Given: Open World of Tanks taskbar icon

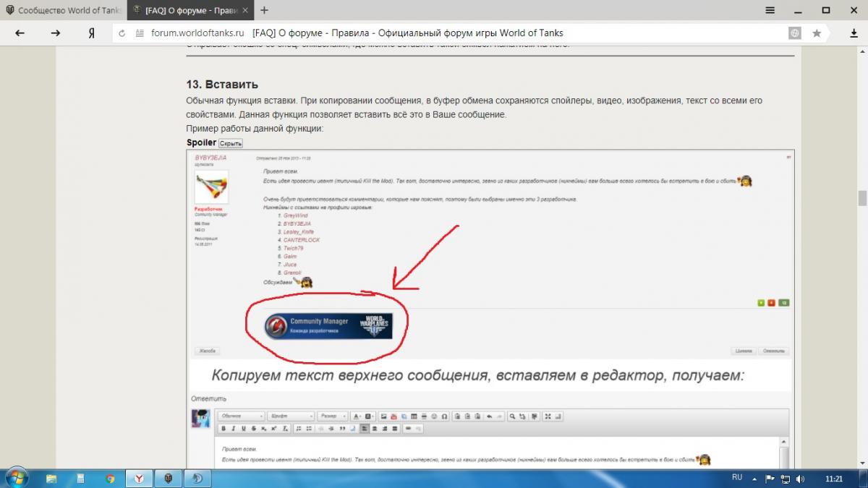Looking at the screenshot, I should click(x=168, y=479).
